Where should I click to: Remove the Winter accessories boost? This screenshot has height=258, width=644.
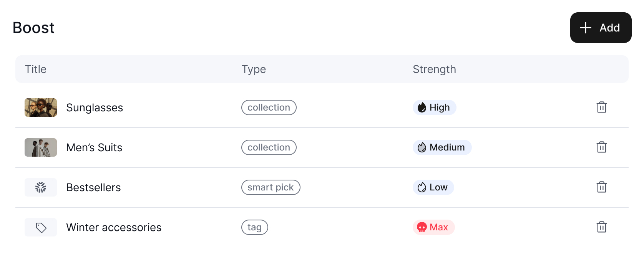(x=601, y=227)
